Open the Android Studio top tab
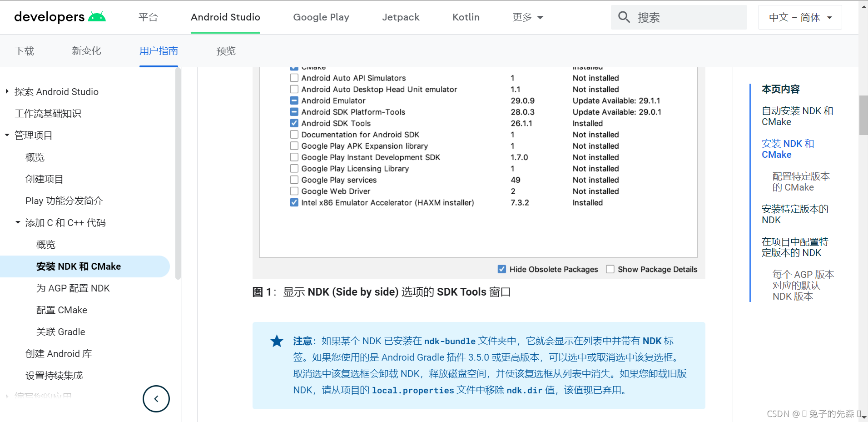The width and height of the screenshot is (868, 422). click(225, 17)
